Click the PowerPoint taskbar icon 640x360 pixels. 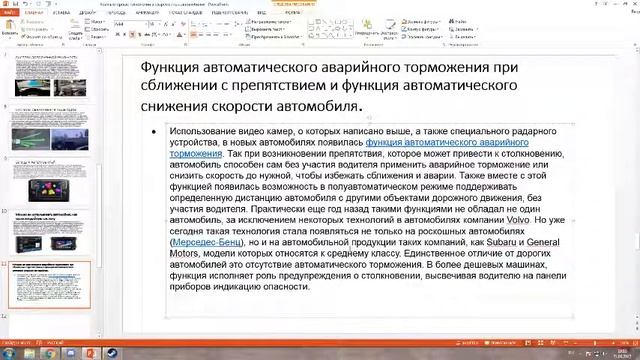[x=91, y=353]
